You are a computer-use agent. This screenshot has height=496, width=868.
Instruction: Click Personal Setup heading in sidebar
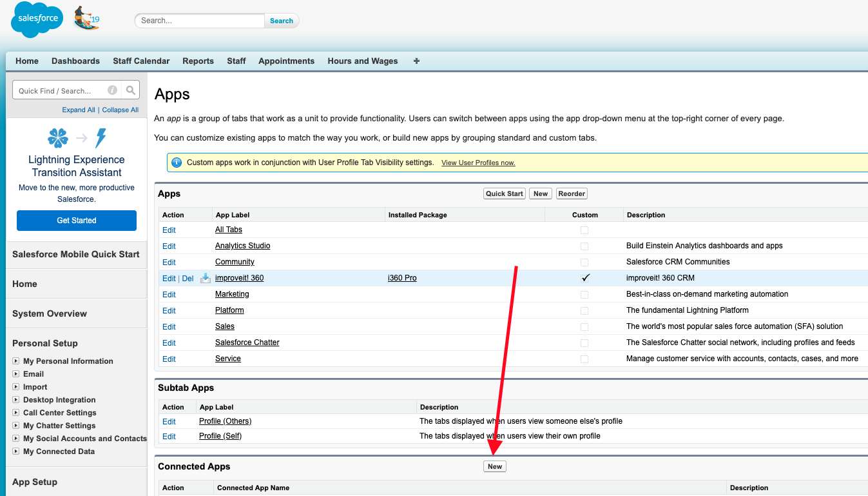tap(45, 343)
